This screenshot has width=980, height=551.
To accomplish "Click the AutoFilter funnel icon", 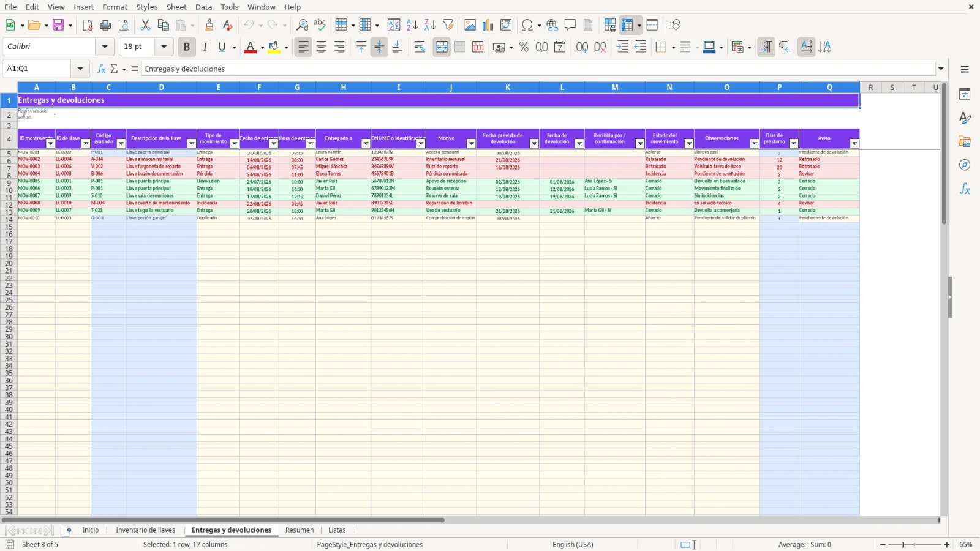I will coord(448,25).
